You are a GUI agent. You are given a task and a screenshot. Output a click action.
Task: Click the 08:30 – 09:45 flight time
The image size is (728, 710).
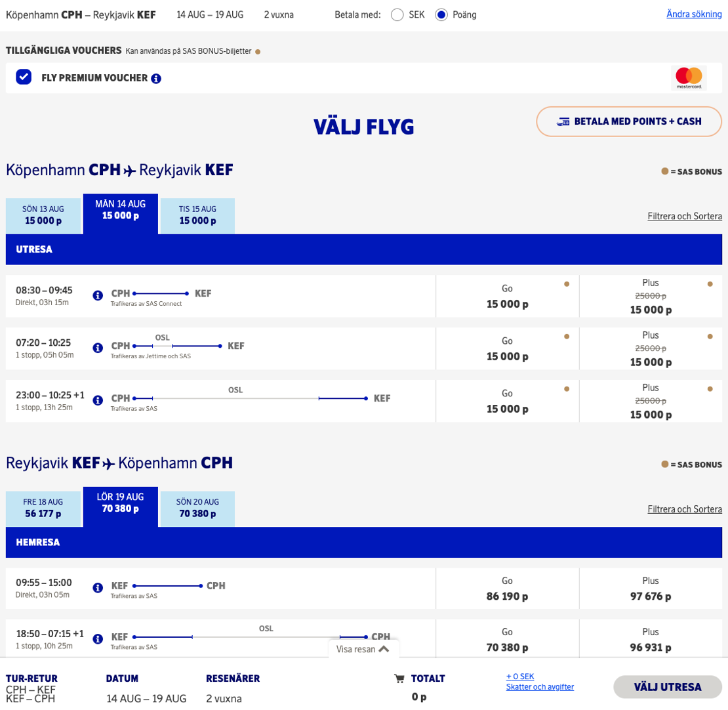coord(44,291)
